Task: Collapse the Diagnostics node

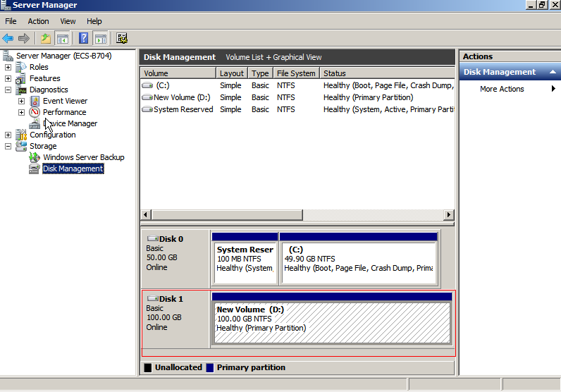Action: [x=8, y=90]
